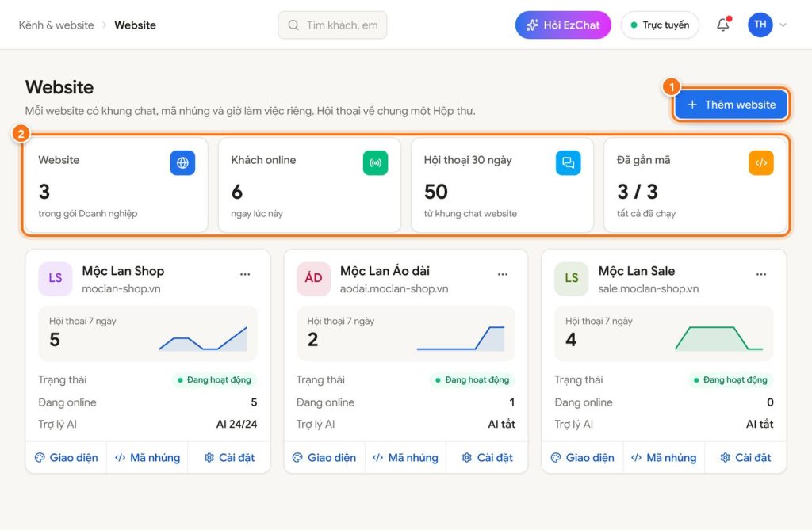This screenshot has width=812, height=530.
Task: Open more options for Mộc Lan Áo dài
Action: click(503, 274)
